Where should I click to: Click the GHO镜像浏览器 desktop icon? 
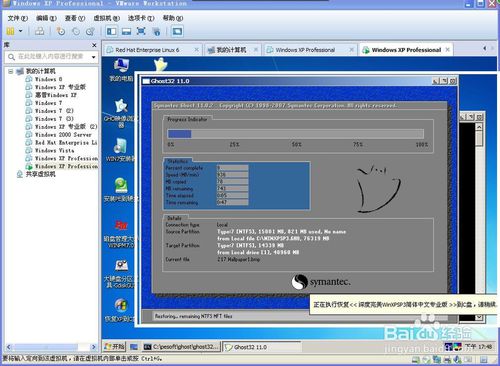click(x=121, y=113)
